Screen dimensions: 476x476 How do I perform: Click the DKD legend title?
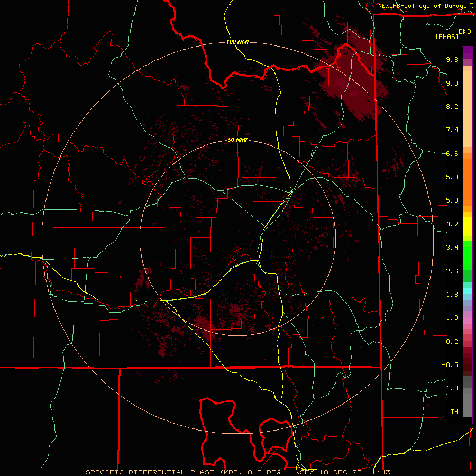pyautogui.click(x=465, y=32)
